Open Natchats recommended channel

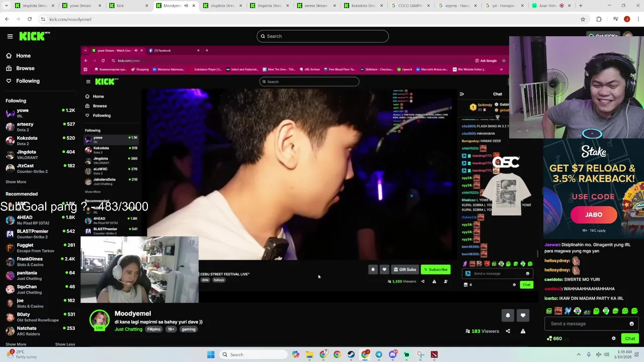tap(40, 330)
